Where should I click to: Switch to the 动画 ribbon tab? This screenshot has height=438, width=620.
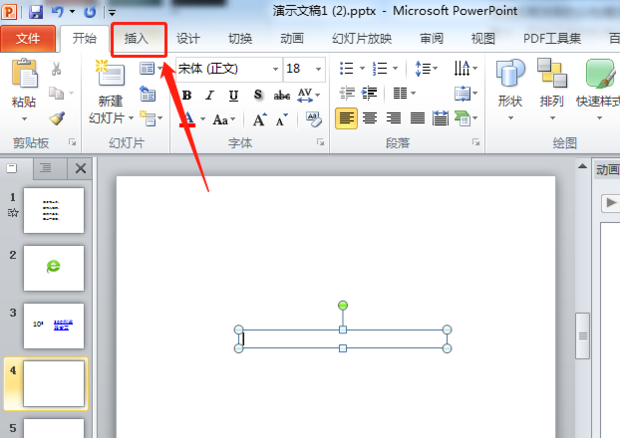292,39
